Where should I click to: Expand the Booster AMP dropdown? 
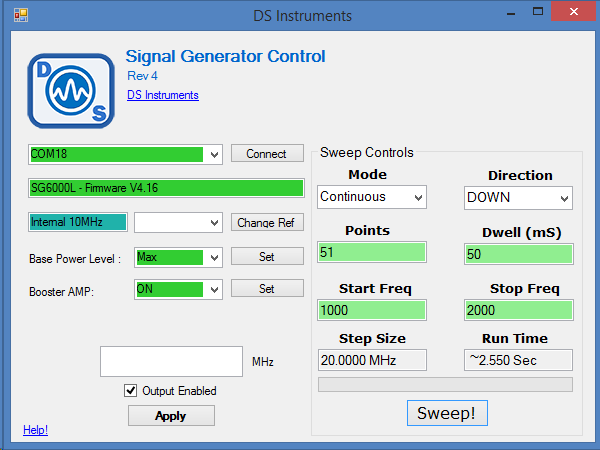pos(213,290)
